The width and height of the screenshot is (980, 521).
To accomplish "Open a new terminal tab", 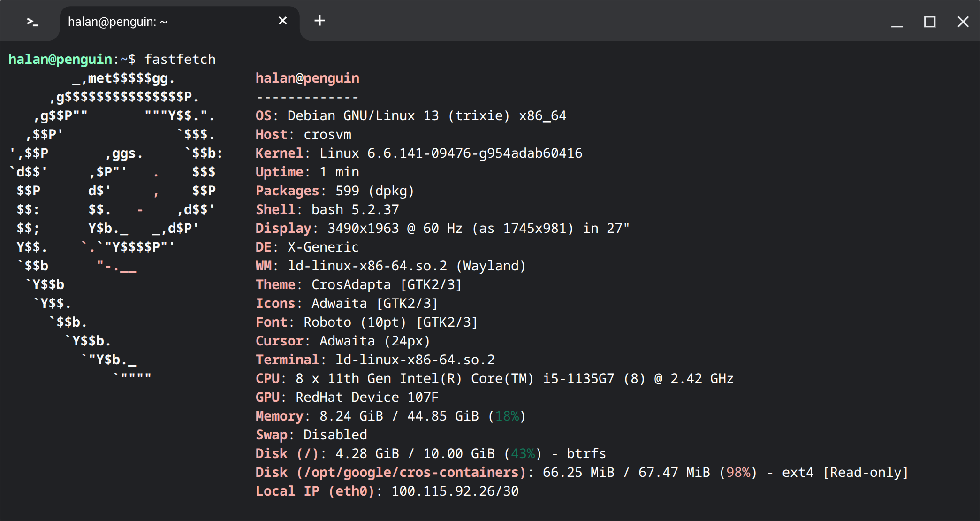I will click(319, 21).
